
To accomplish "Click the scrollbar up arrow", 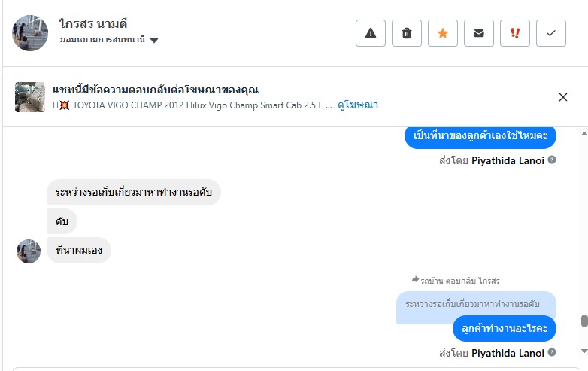I will 583,134.
